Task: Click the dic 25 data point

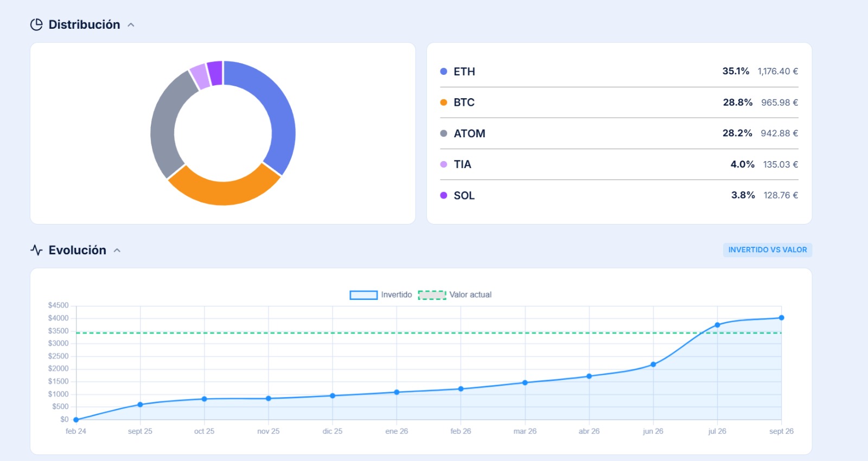Action: [333, 396]
